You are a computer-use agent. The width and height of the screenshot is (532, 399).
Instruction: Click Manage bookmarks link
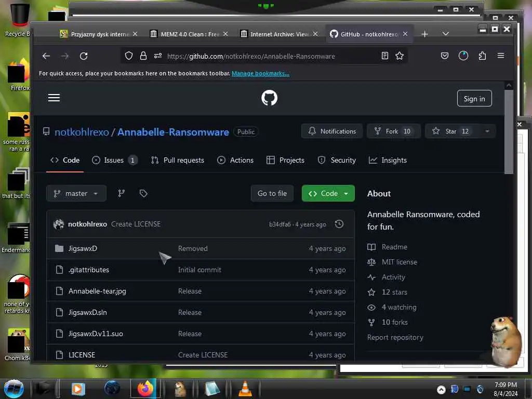tap(260, 73)
